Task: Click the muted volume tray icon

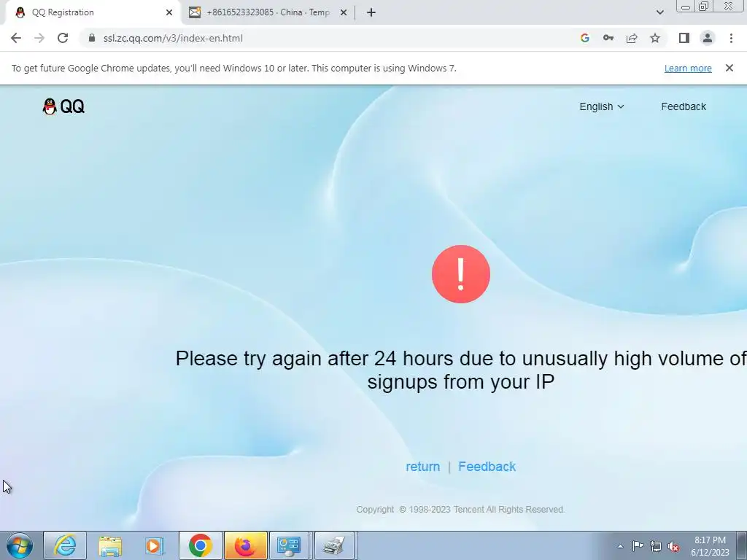Action: (x=673, y=546)
